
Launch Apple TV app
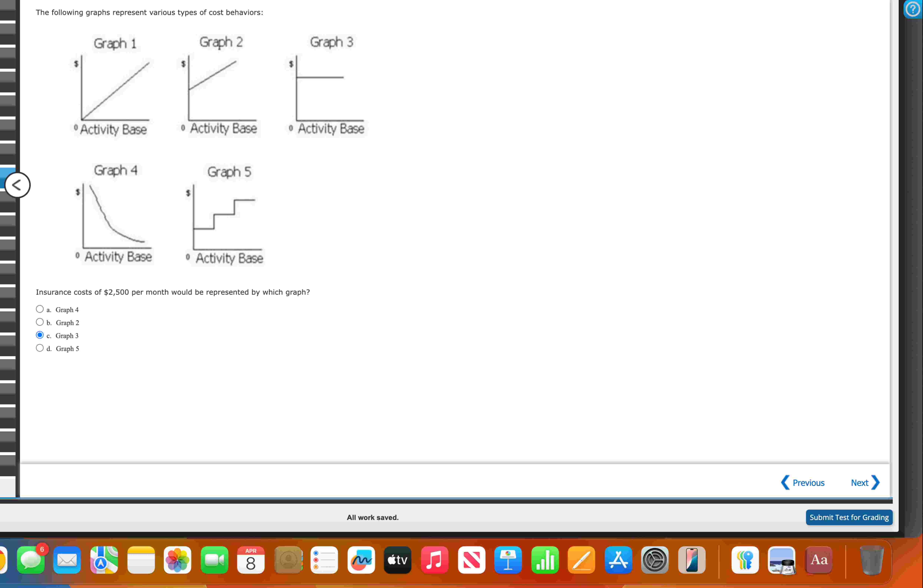[x=397, y=560]
